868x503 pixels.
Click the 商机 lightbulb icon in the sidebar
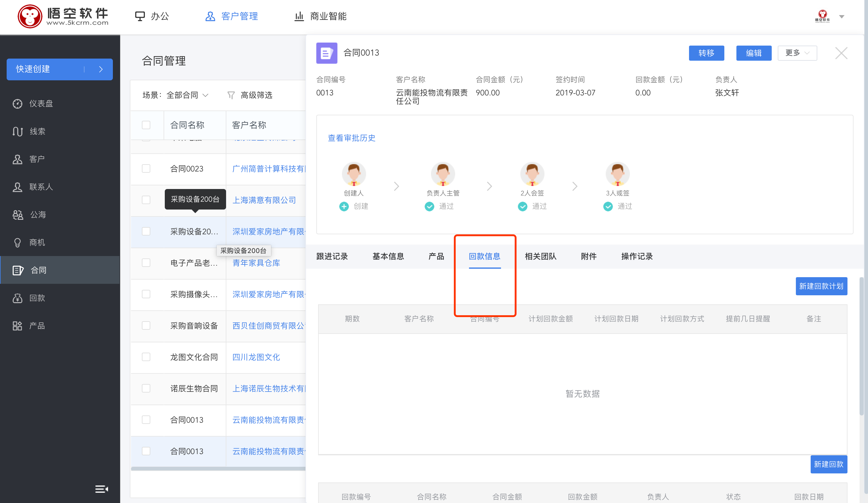point(18,242)
